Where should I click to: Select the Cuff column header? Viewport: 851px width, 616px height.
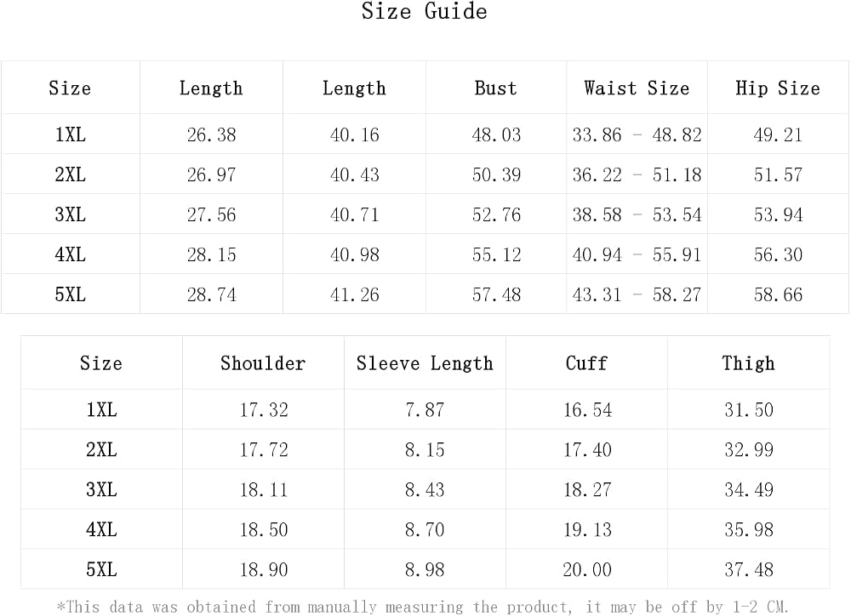click(x=586, y=363)
